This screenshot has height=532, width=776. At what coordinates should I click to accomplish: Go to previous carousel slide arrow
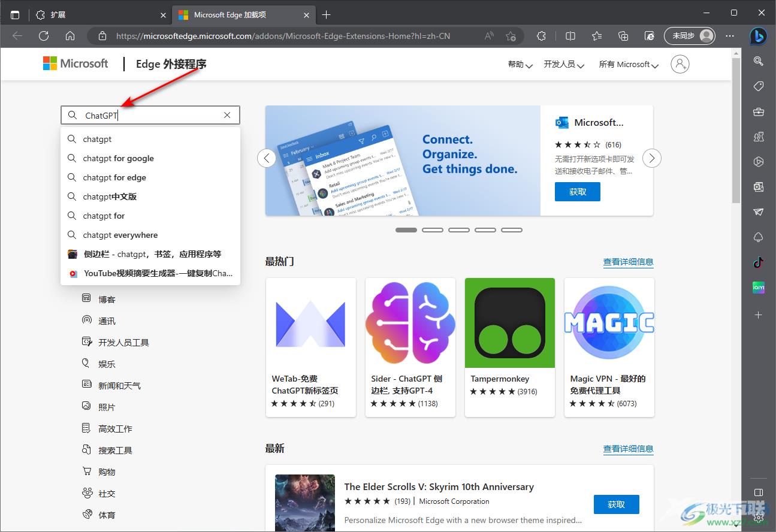tap(267, 158)
